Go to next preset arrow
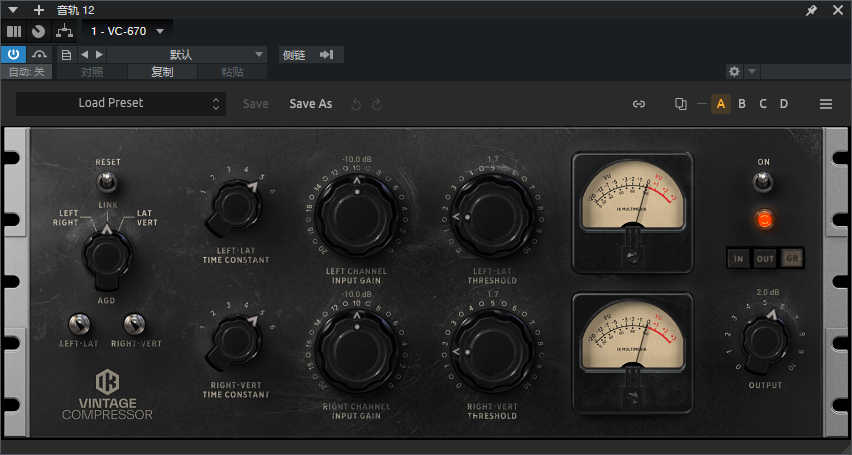This screenshot has width=852, height=455. [99, 54]
